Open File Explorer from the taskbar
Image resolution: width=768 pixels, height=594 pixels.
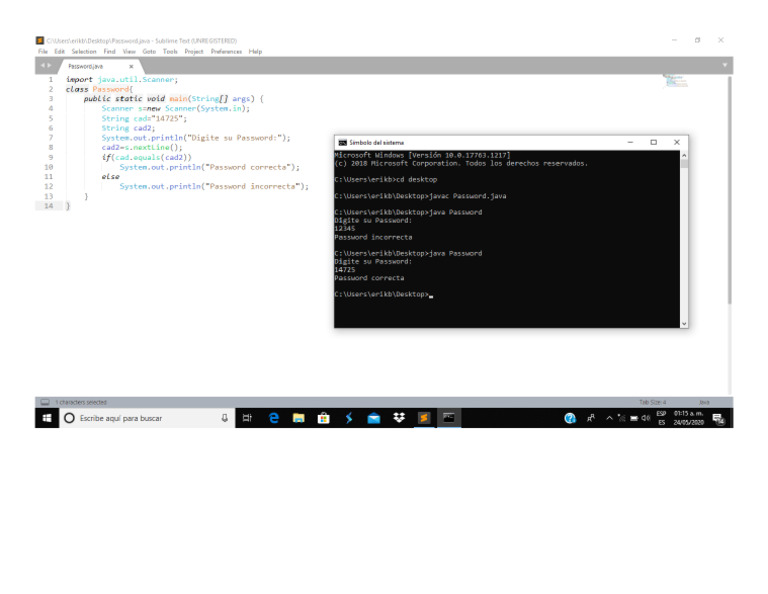pos(298,418)
